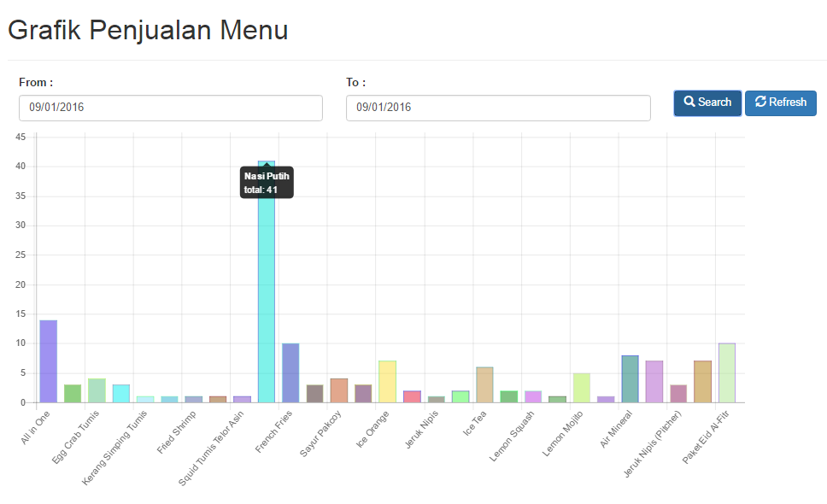The width and height of the screenshot is (827, 504).
Task: Select the yellow Ice Orange bar
Action: pos(388,382)
